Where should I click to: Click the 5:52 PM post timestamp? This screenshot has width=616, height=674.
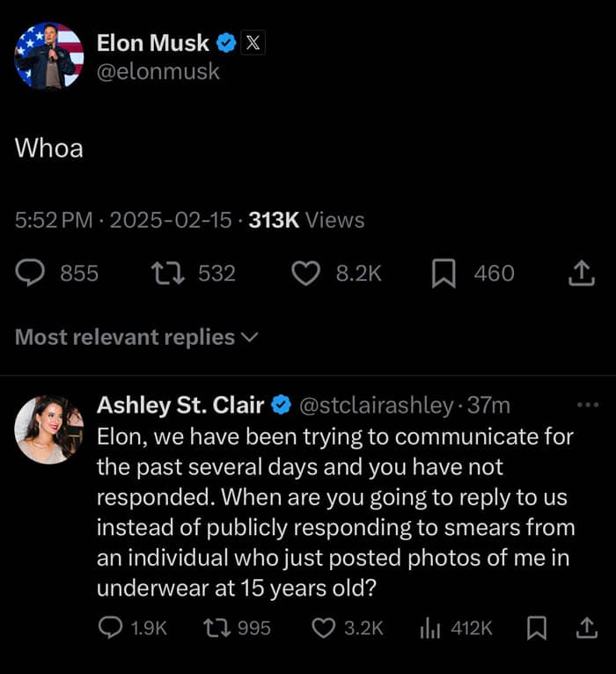[53, 220]
